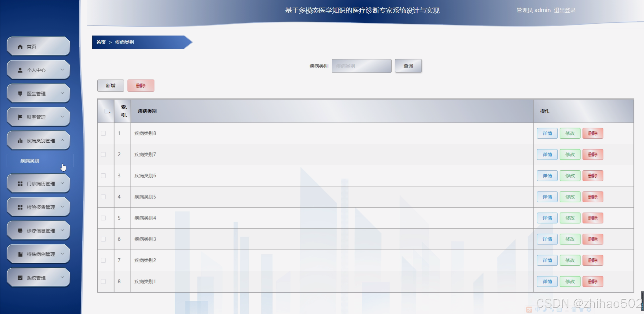Expand the 医生管理 menu chevron

pos(62,93)
